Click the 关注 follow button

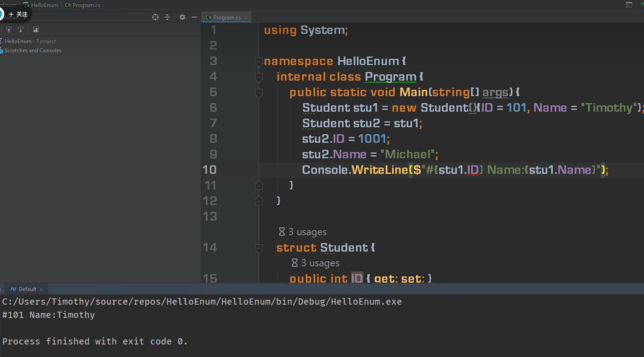[18, 14]
